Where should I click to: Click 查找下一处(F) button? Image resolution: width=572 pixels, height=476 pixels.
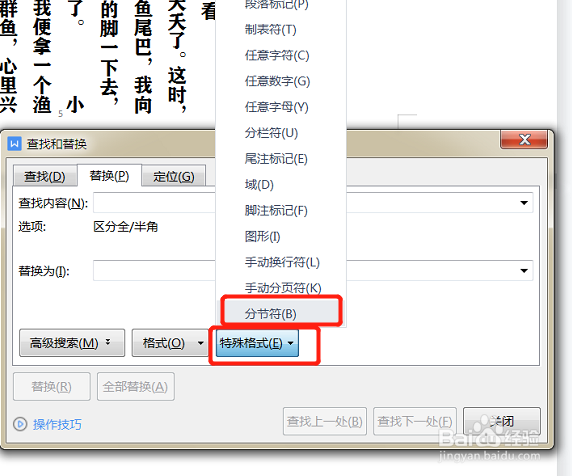pos(415,422)
